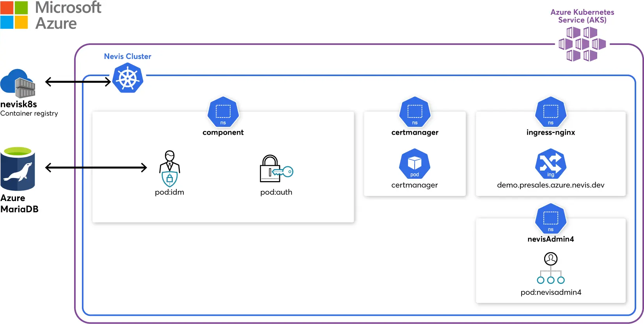This screenshot has width=644, height=324.
Task: Click the 'Azure MariaDB' label
Action: pyautogui.click(x=20, y=203)
